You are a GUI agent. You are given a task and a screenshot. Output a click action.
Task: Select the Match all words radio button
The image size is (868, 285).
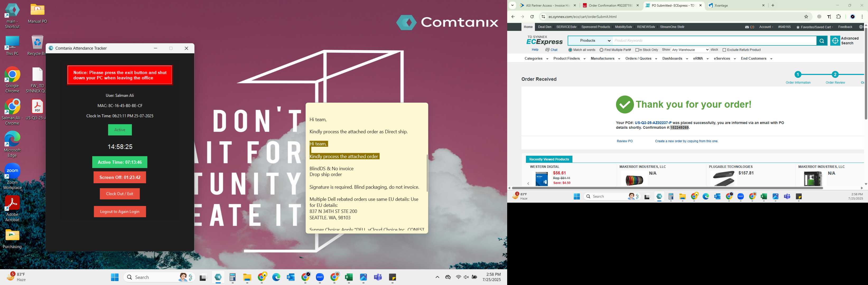tap(570, 50)
